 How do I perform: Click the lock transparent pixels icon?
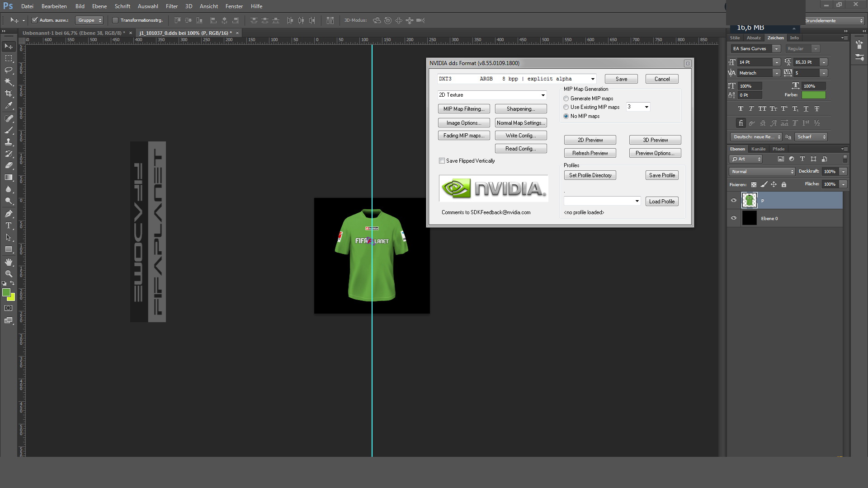click(754, 184)
